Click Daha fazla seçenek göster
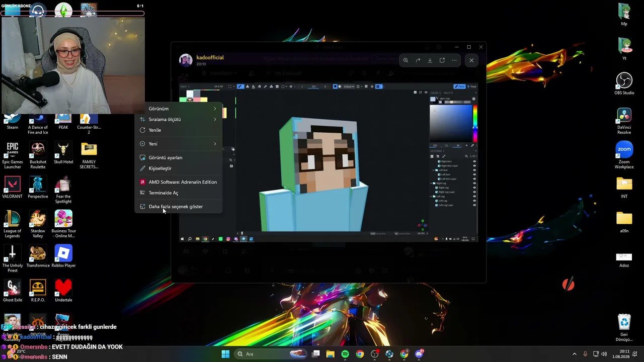The image size is (644, 362). pyautogui.click(x=179, y=207)
